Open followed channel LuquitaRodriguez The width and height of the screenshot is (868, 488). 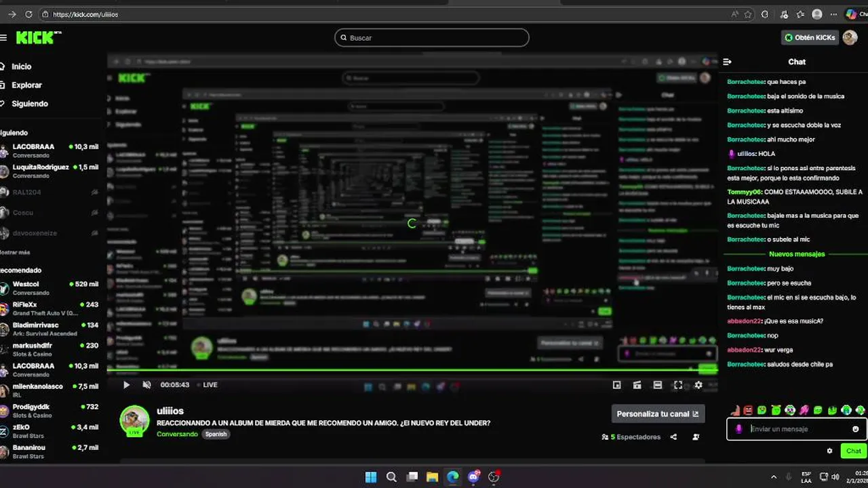(49, 171)
